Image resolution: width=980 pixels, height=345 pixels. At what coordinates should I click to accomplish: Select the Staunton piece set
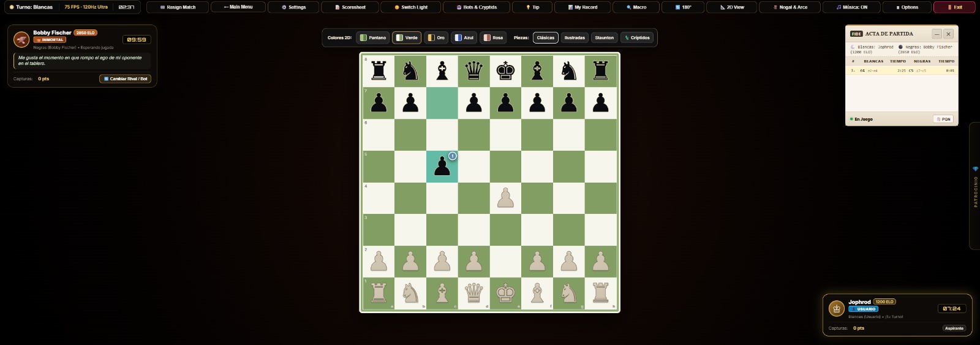pyautogui.click(x=605, y=37)
